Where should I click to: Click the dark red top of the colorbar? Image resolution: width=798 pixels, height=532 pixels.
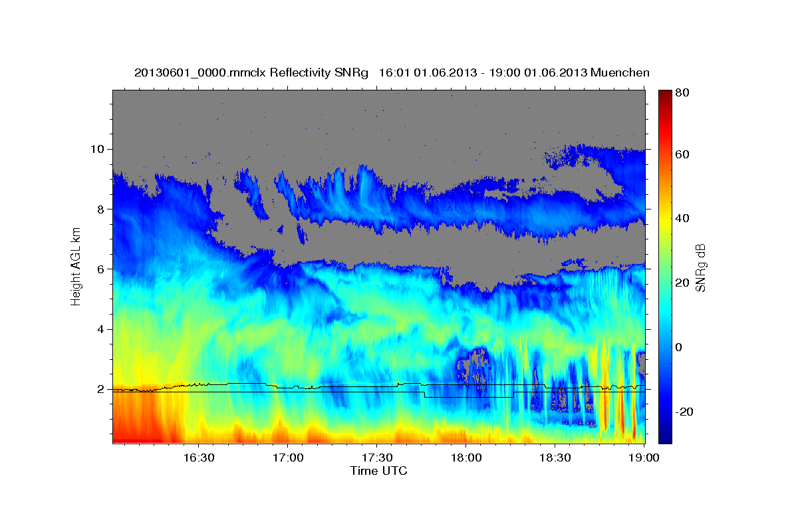pyautogui.click(x=665, y=96)
